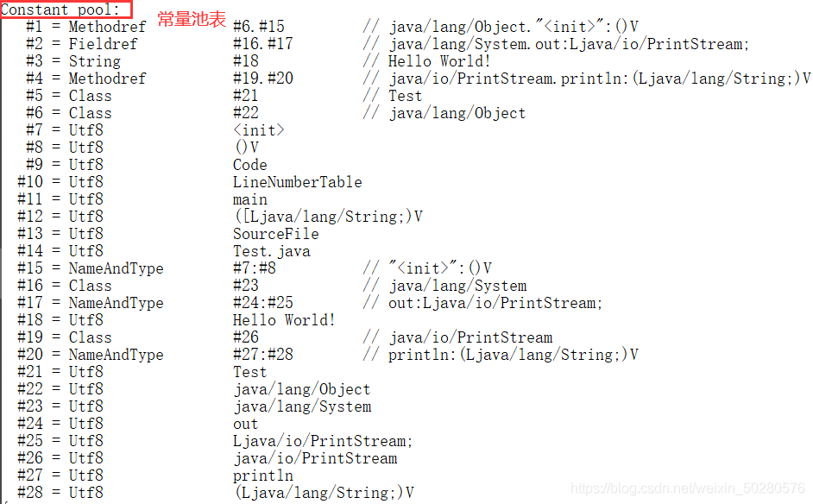Click the 'main' Utf8 value at #11
Image resolution: width=813 pixels, height=504 pixels.
(x=250, y=199)
